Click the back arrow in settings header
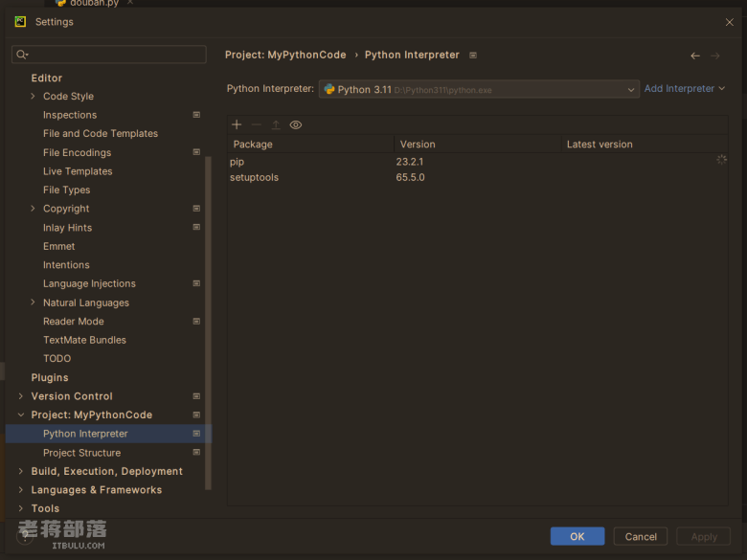Image resolution: width=747 pixels, height=560 pixels. (695, 56)
